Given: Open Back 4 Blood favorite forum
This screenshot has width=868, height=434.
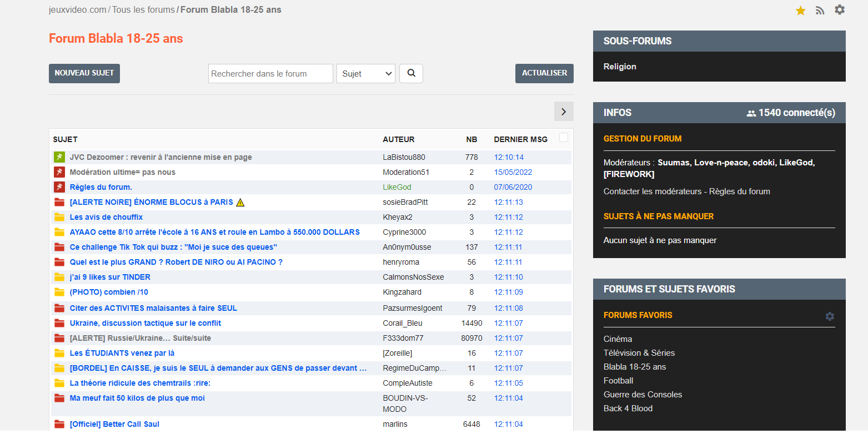Looking at the screenshot, I should click(628, 408).
